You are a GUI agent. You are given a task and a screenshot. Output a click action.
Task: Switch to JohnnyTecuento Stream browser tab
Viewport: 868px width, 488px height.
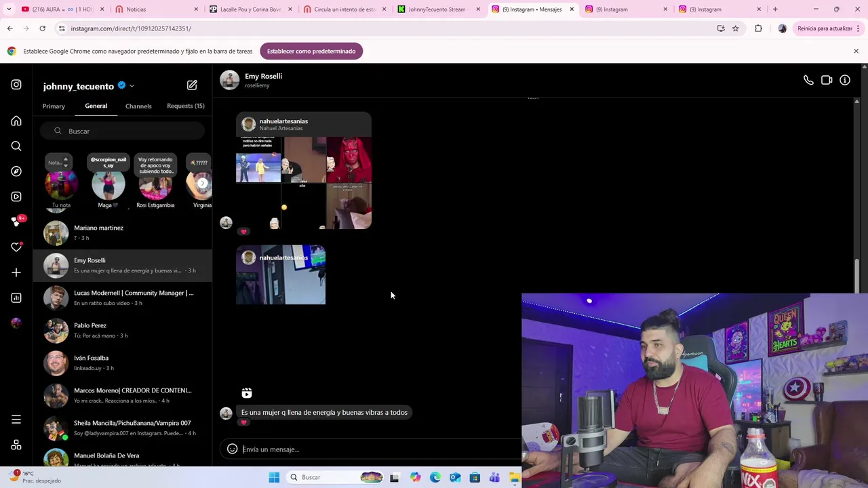pos(438,9)
